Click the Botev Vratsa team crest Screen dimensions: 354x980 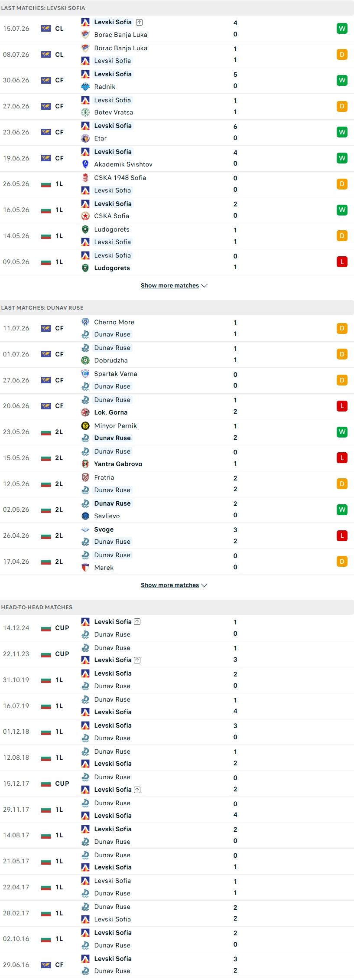[x=85, y=112]
